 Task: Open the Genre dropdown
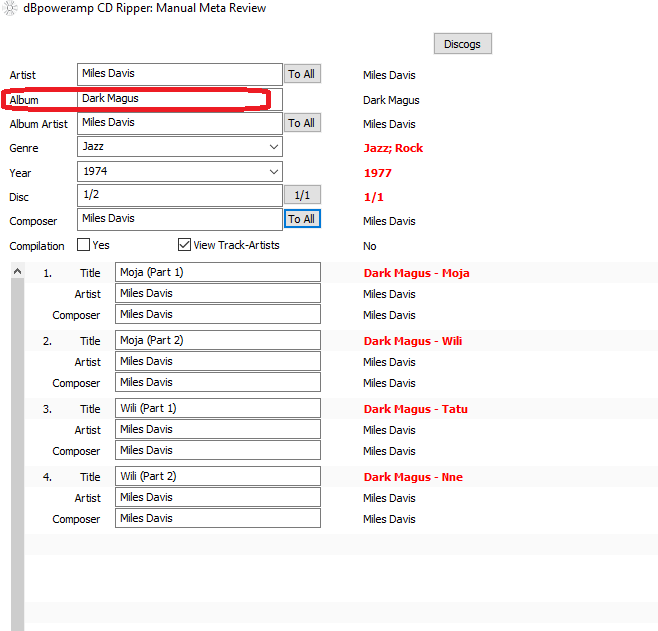coord(274,147)
